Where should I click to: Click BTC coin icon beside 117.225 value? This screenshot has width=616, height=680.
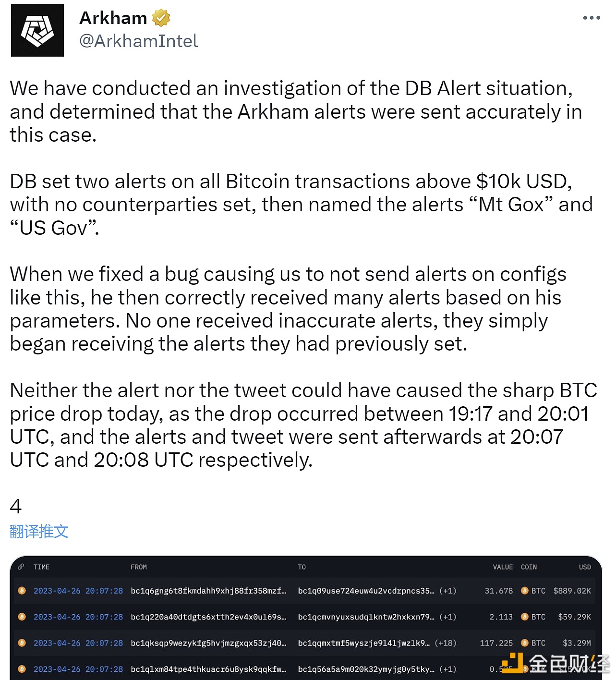pyautogui.click(x=525, y=643)
